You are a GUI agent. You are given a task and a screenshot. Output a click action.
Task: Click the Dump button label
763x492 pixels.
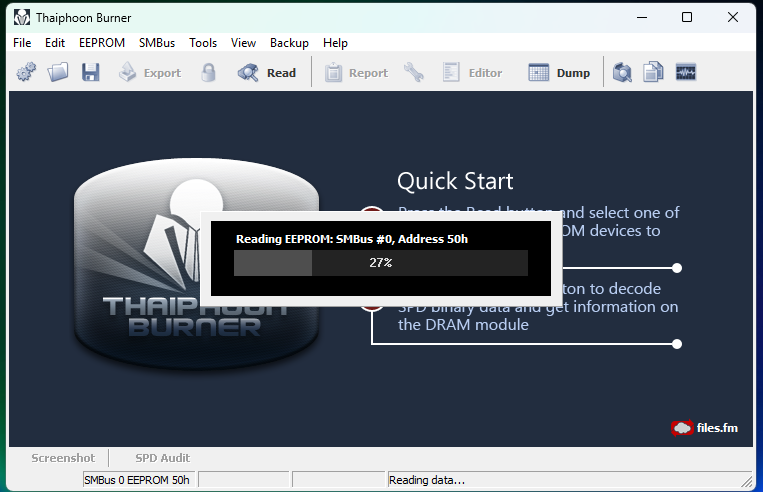(573, 73)
